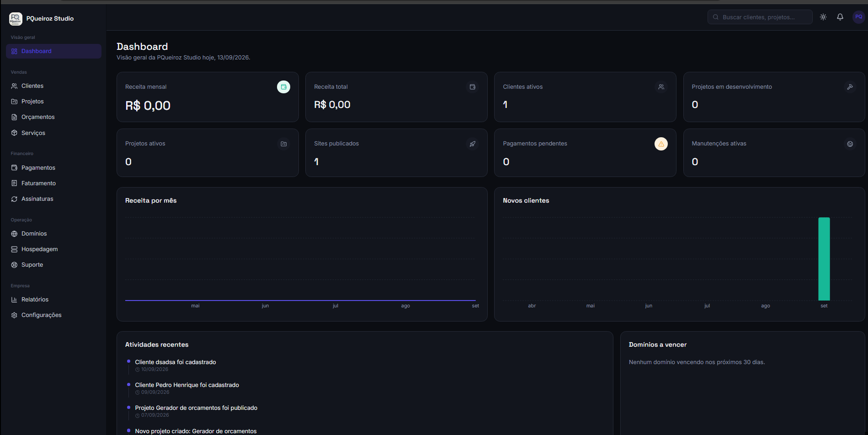Open the Projetos section

pos(54,102)
